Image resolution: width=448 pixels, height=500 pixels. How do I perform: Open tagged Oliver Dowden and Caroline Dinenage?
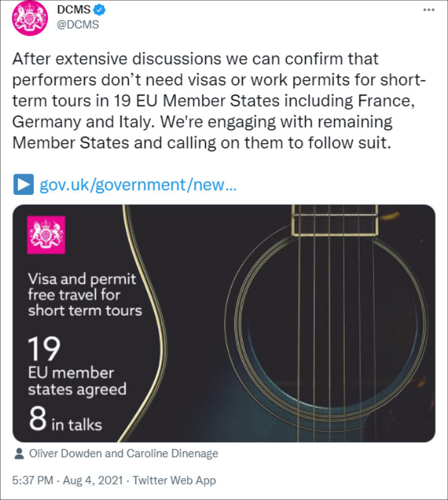pyautogui.click(x=124, y=453)
